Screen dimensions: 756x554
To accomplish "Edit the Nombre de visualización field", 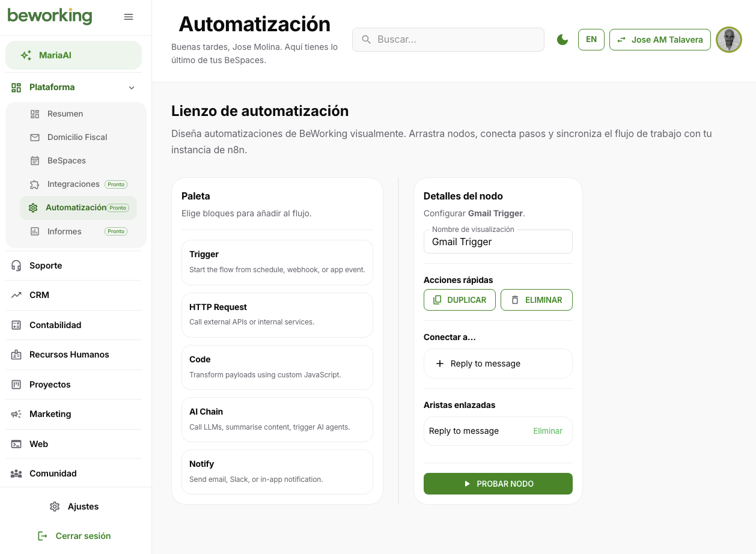I will 498,242.
